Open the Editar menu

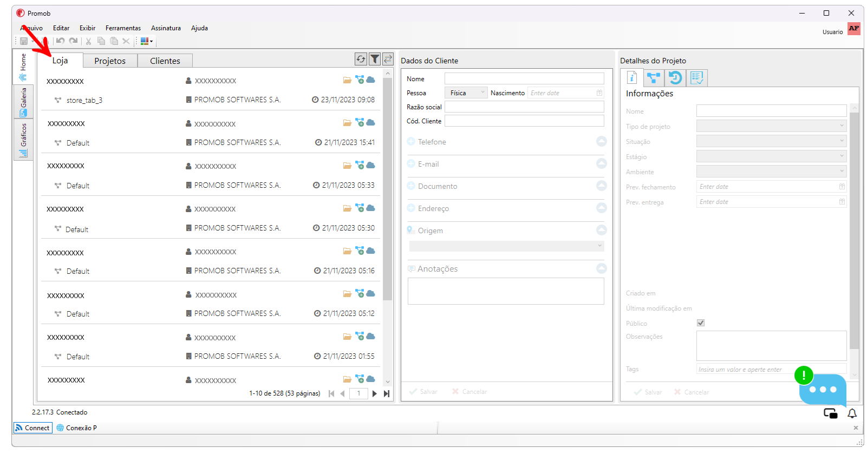tap(61, 28)
